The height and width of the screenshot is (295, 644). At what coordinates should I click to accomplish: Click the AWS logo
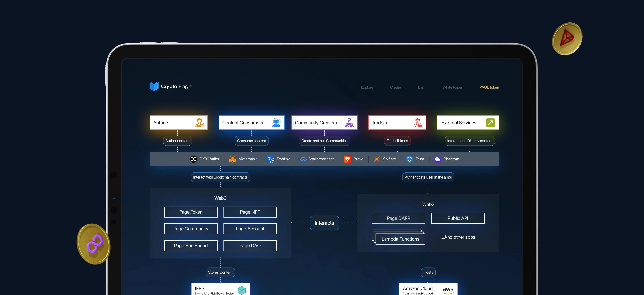pyautogui.click(x=448, y=290)
